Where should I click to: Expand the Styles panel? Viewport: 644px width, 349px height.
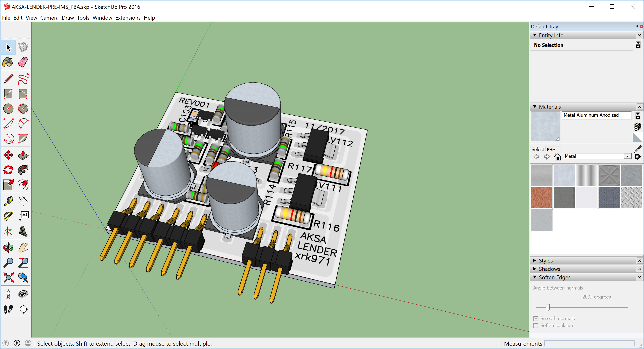(535, 260)
